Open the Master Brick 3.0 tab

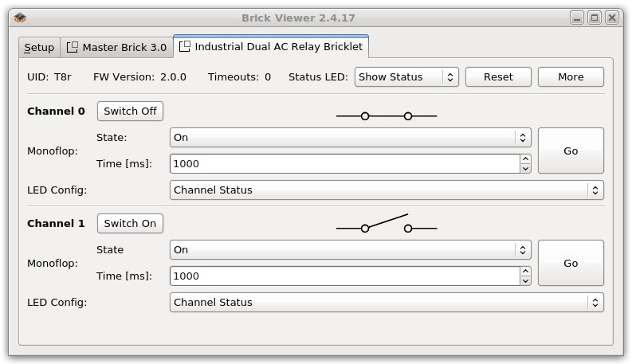click(117, 48)
